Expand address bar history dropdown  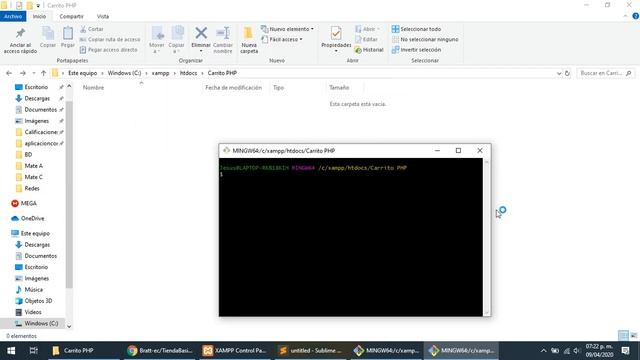click(559, 73)
